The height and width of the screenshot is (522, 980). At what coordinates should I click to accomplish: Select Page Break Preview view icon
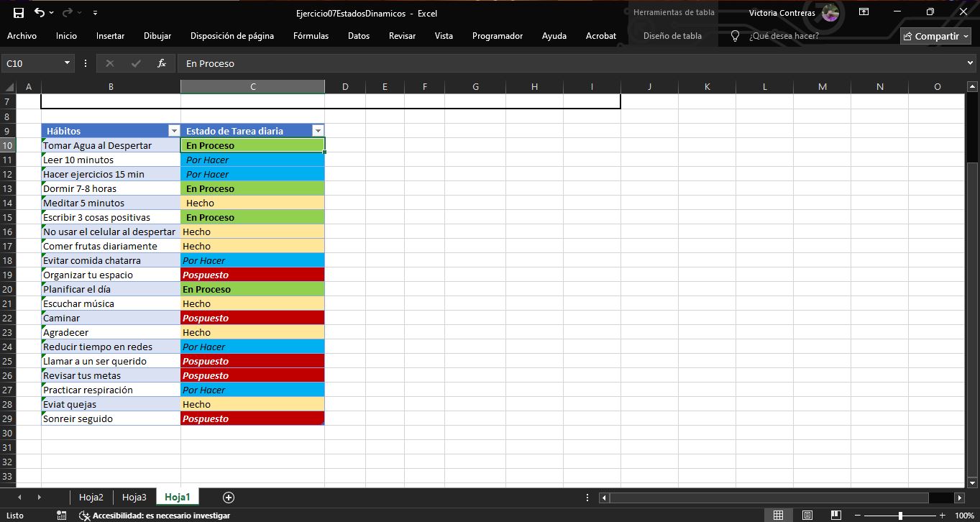click(x=836, y=516)
